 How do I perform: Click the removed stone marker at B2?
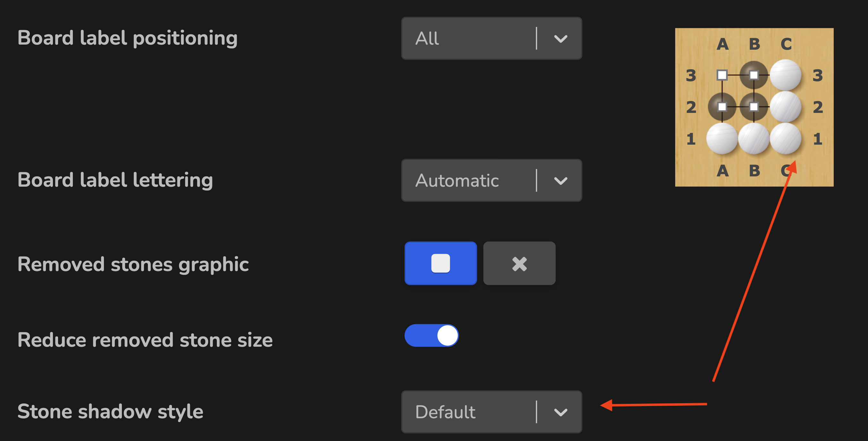pyautogui.click(x=754, y=107)
